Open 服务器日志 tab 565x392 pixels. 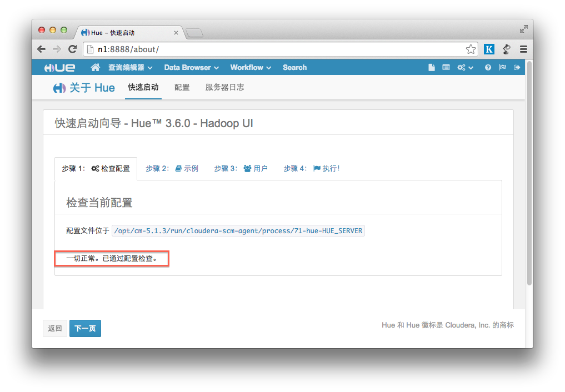(x=224, y=88)
